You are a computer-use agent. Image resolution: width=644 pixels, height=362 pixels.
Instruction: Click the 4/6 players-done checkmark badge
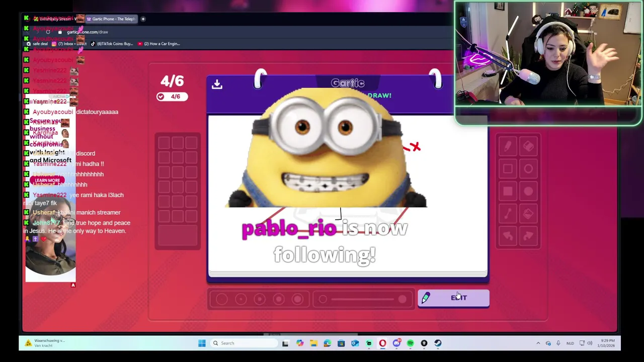[x=172, y=97]
